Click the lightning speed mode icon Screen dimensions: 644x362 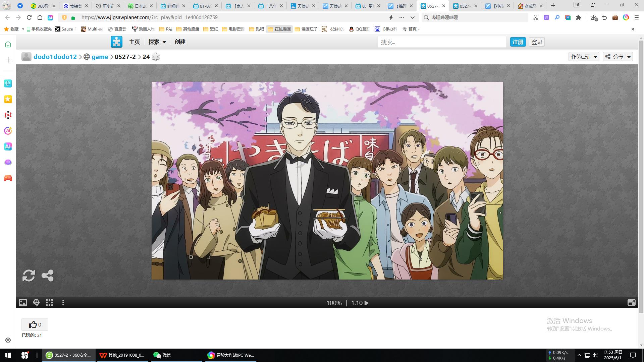click(391, 17)
